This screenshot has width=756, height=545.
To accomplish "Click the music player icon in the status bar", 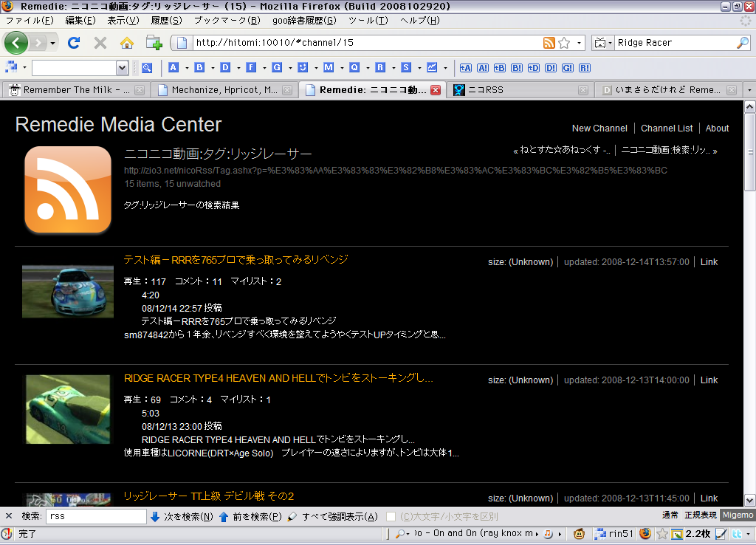I will [549, 534].
